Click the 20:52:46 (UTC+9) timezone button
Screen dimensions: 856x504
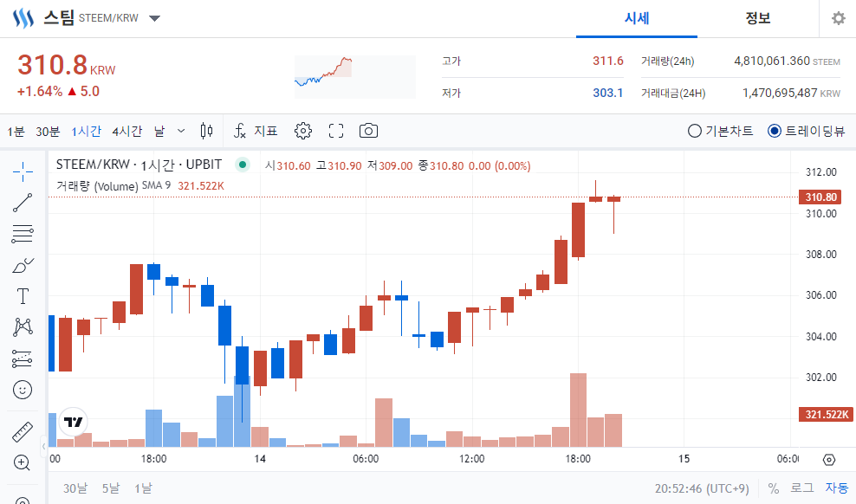702,488
